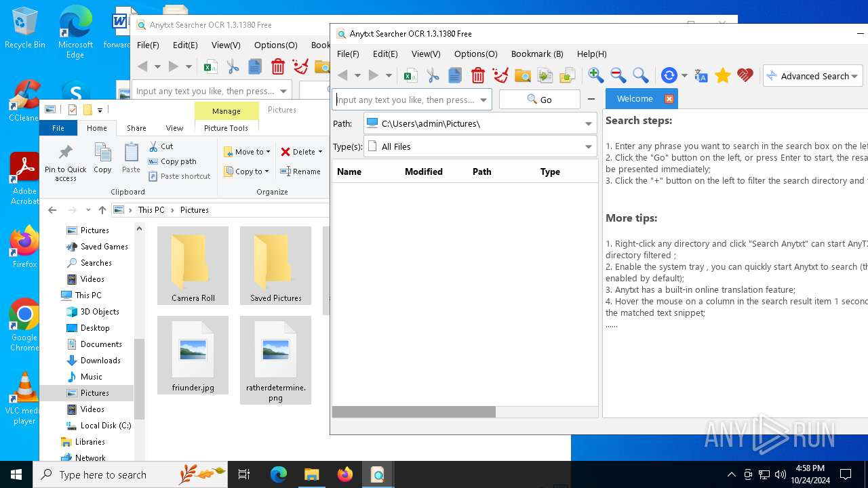Click the minus collapse button beside Go
Image resolution: width=868 pixels, height=488 pixels.
[x=591, y=99]
